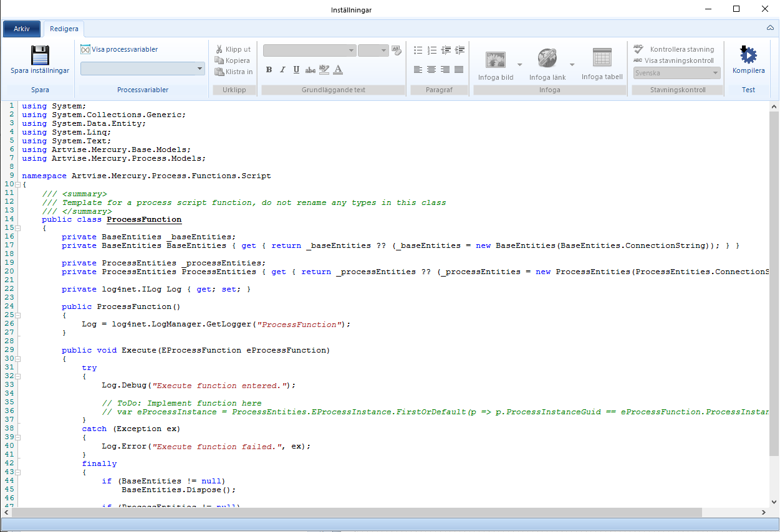Click the Infoga tabell icon
780x532 pixels.
click(x=602, y=57)
